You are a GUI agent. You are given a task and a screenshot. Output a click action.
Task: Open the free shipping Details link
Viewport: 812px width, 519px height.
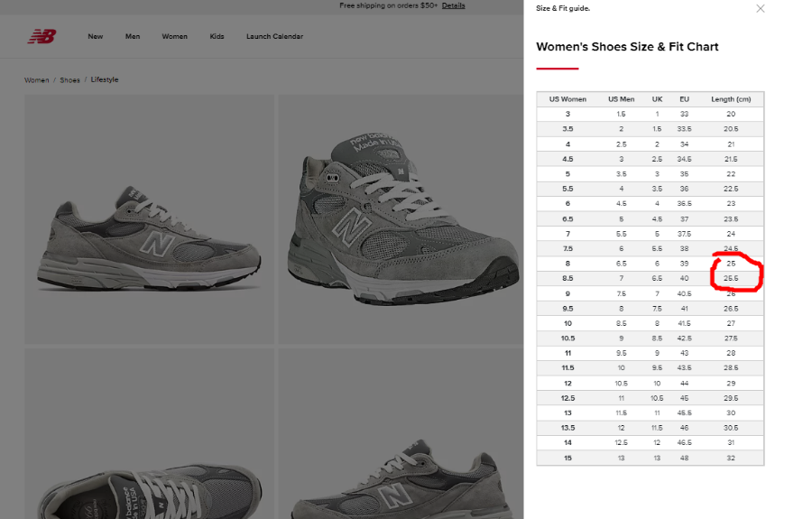(x=453, y=5)
